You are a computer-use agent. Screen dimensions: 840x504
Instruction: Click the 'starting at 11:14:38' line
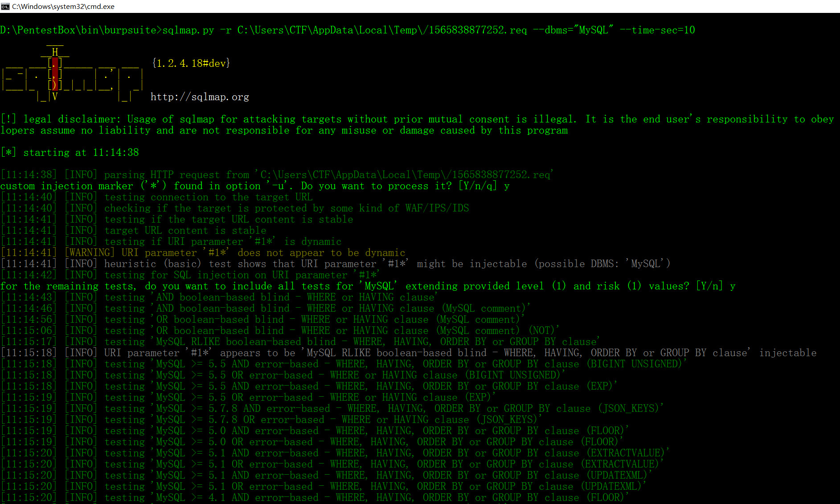[x=70, y=153]
